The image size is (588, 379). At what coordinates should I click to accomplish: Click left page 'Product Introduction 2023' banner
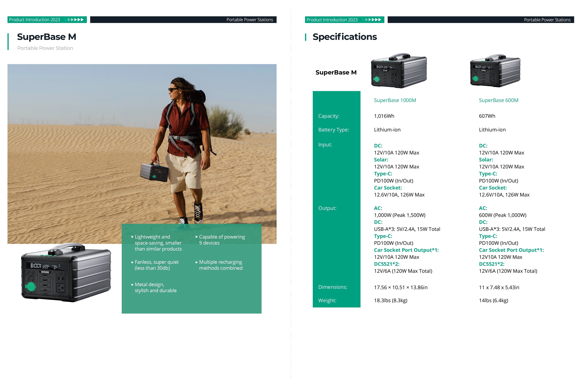[47, 20]
